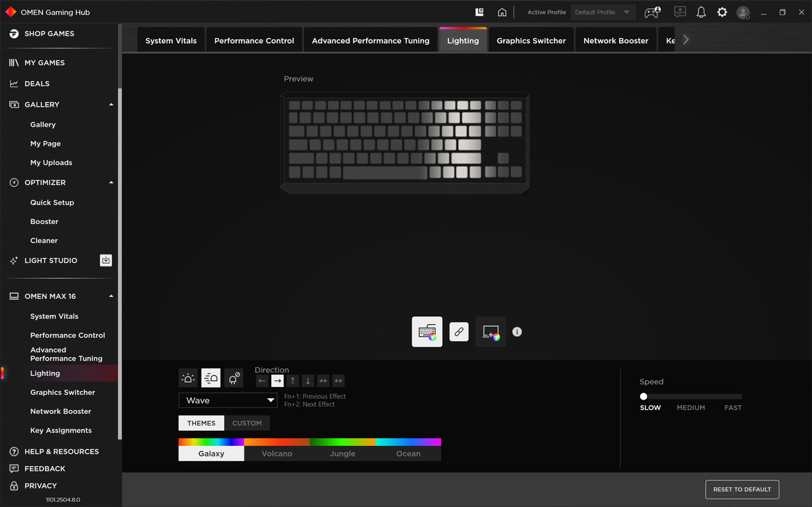Choose the Galaxy color theme
Image resolution: width=812 pixels, height=507 pixels.
pos(211,449)
